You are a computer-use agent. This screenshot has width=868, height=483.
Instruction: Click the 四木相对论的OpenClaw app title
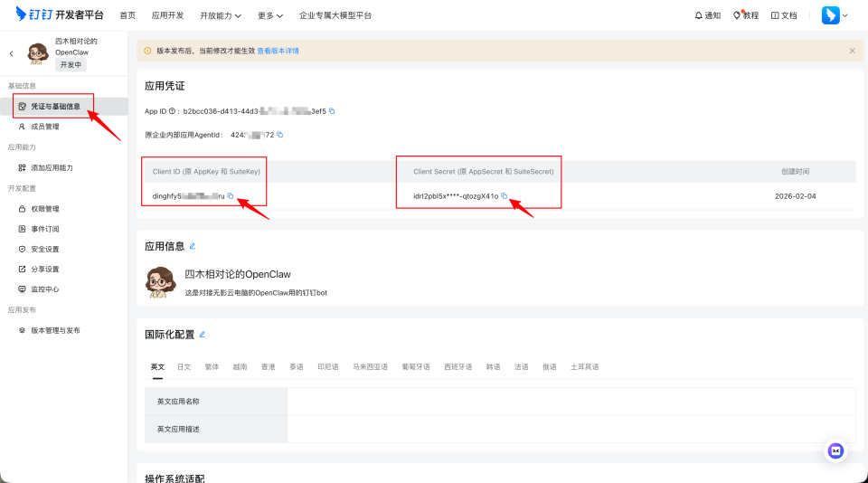click(238, 274)
